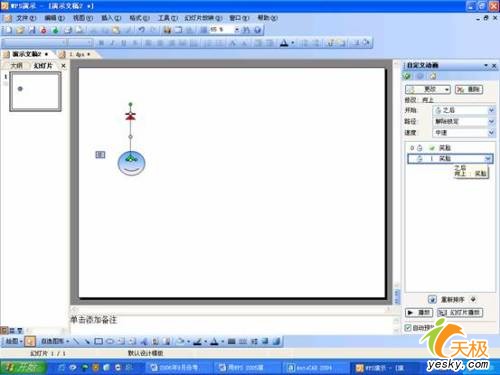
Task: Switch to the second document tab ending in .dps
Action: pos(79,54)
